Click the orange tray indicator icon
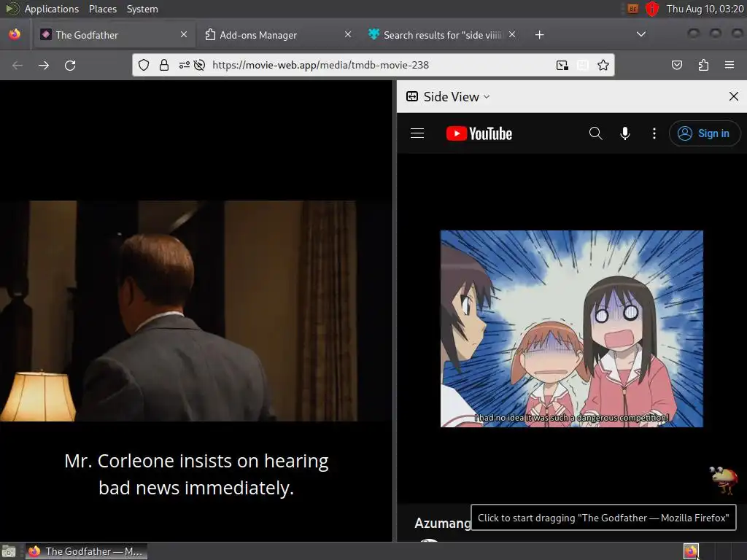747x560 pixels. coord(632,9)
